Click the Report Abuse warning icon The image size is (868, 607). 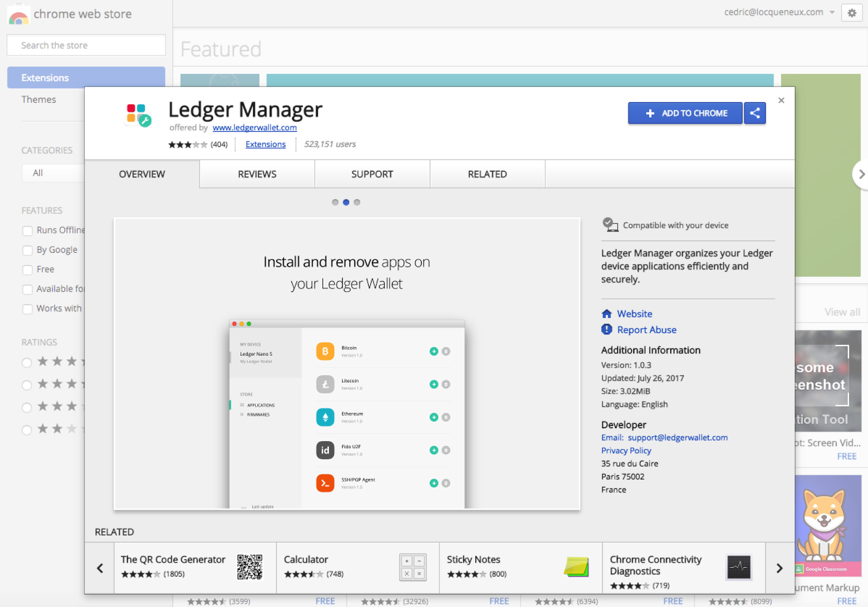click(x=607, y=329)
